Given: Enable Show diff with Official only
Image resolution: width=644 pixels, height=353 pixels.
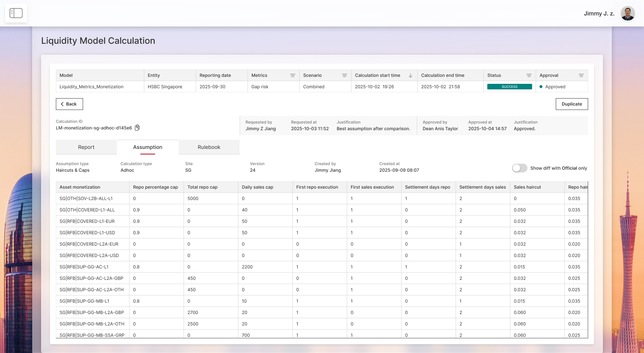Looking at the screenshot, I should (519, 168).
